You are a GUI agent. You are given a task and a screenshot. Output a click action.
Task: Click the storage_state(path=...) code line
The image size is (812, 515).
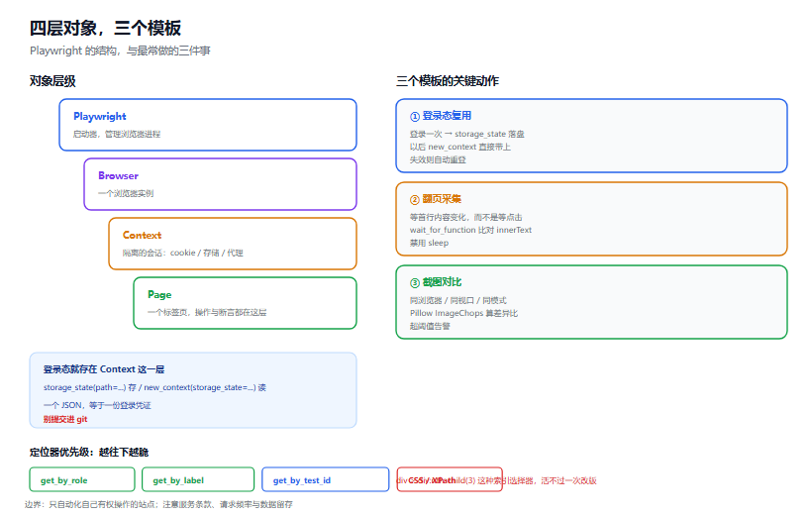coord(154,387)
